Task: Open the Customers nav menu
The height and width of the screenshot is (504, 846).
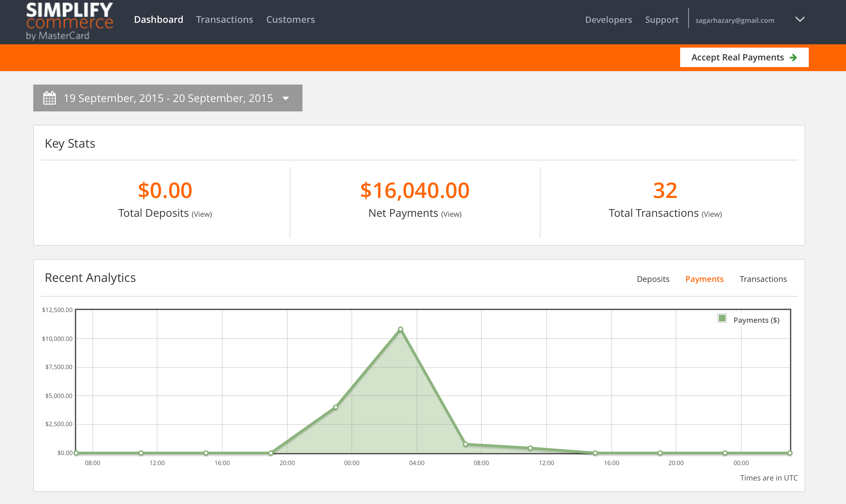Action: point(290,20)
